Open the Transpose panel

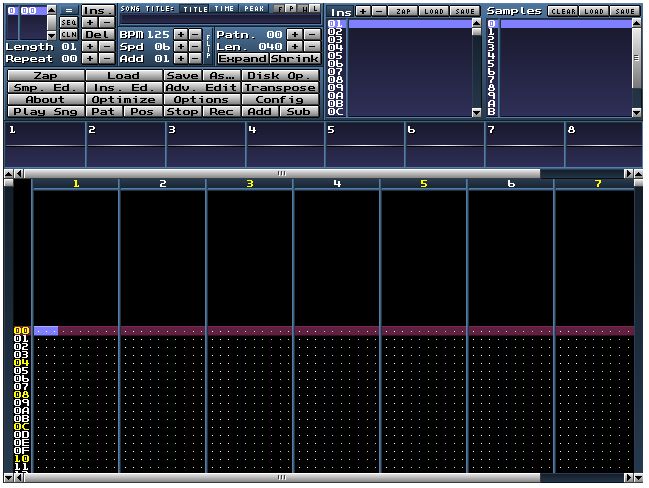[280, 87]
